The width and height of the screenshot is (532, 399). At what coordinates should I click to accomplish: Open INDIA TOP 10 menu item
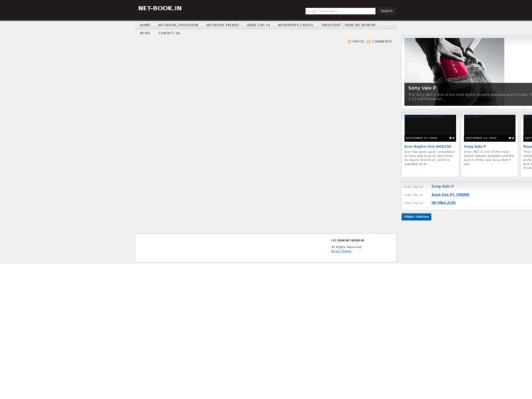pyautogui.click(x=258, y=25)
